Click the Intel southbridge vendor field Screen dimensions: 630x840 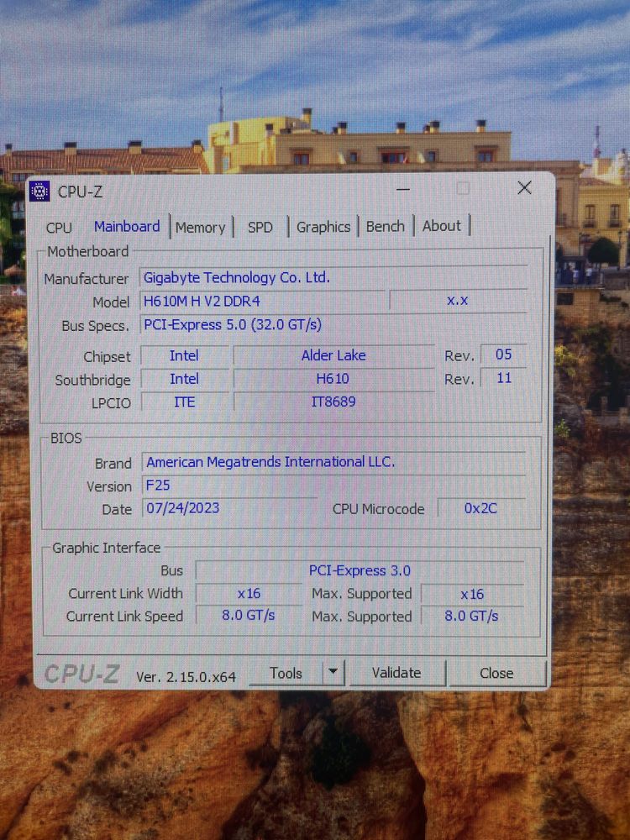tap(184, 380)
